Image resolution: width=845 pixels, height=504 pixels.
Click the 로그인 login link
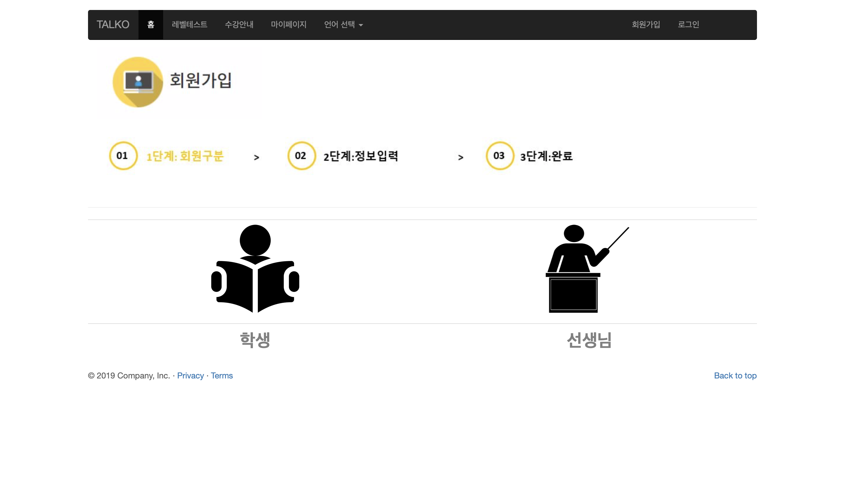point(688,24)
